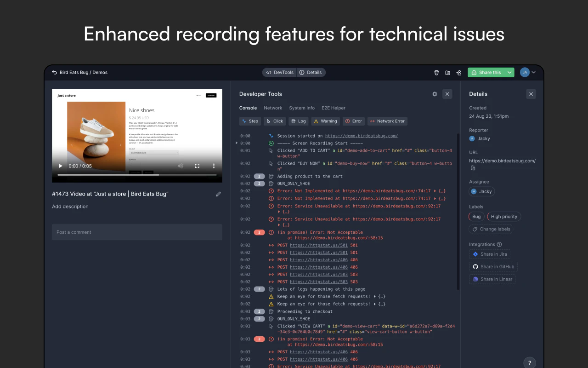This screenshot has height=368, width=588.
Task: Open the demo.birdeatsbug.com session link
Action: (x=361, y=136)
